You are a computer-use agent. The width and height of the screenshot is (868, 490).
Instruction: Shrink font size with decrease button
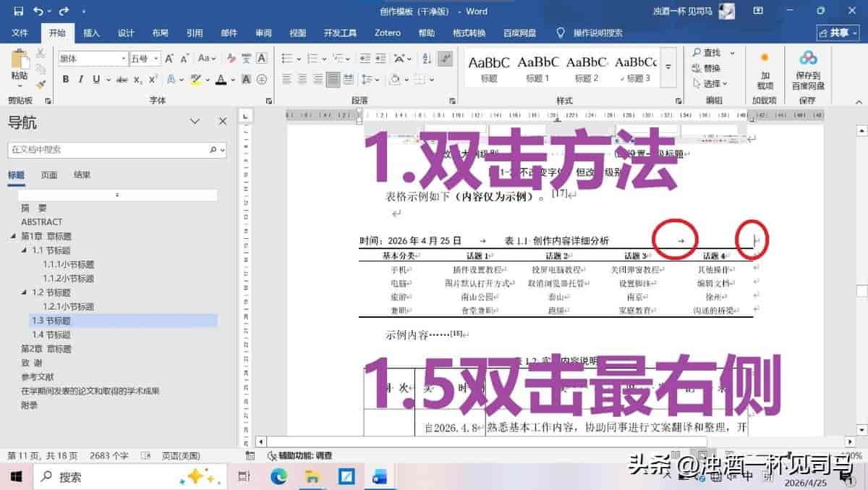pos(184,59)
